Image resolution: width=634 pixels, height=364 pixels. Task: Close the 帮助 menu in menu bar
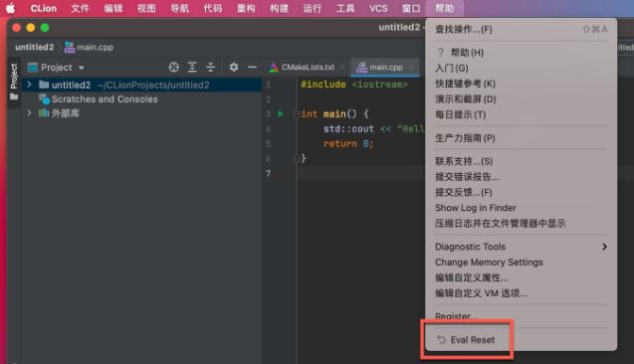click(x=444, y=9)
